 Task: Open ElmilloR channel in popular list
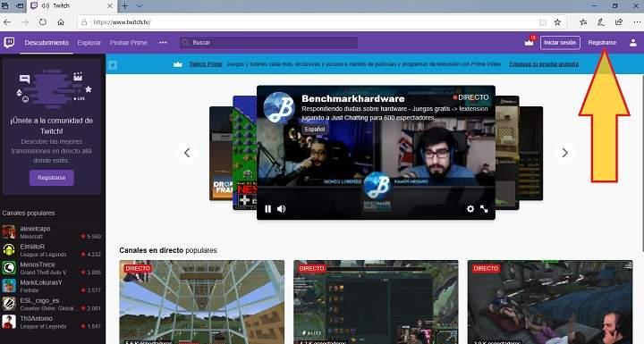[51, 250]
